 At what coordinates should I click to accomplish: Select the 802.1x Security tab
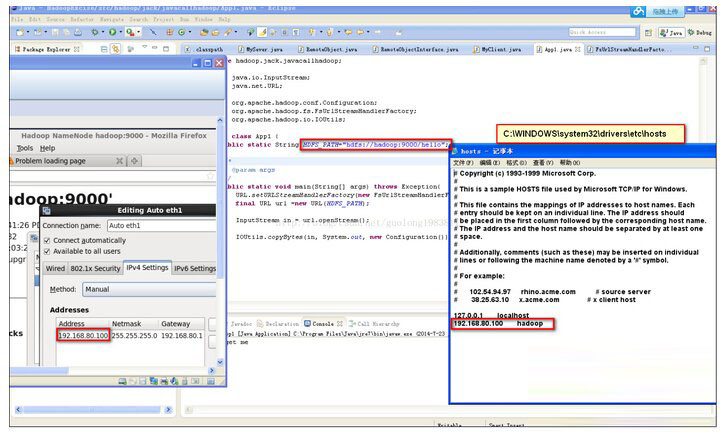pos(95,268)
